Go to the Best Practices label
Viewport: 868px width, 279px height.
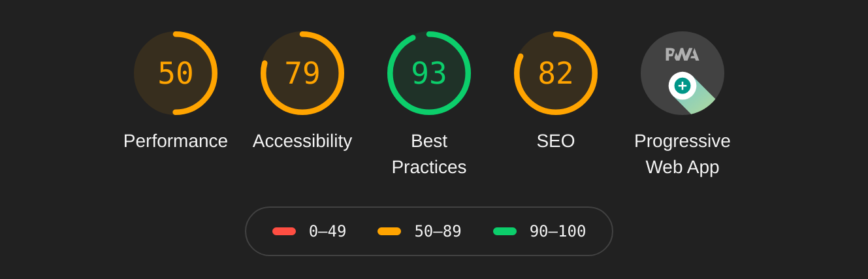click(x=429, y=154)
